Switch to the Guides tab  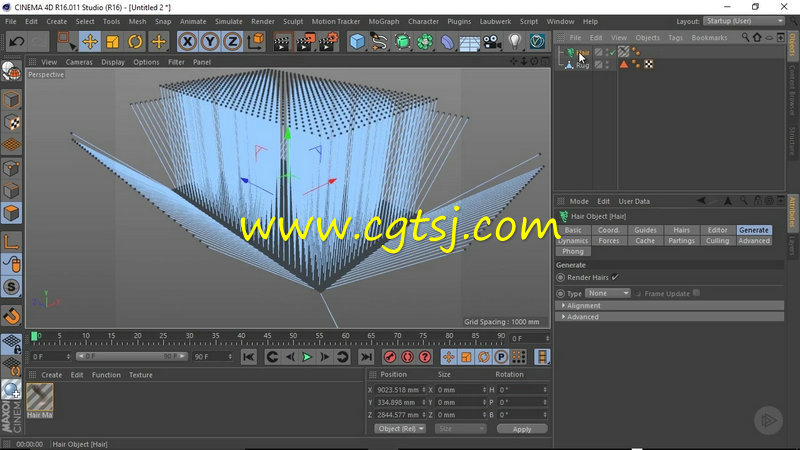pos(645,230)
